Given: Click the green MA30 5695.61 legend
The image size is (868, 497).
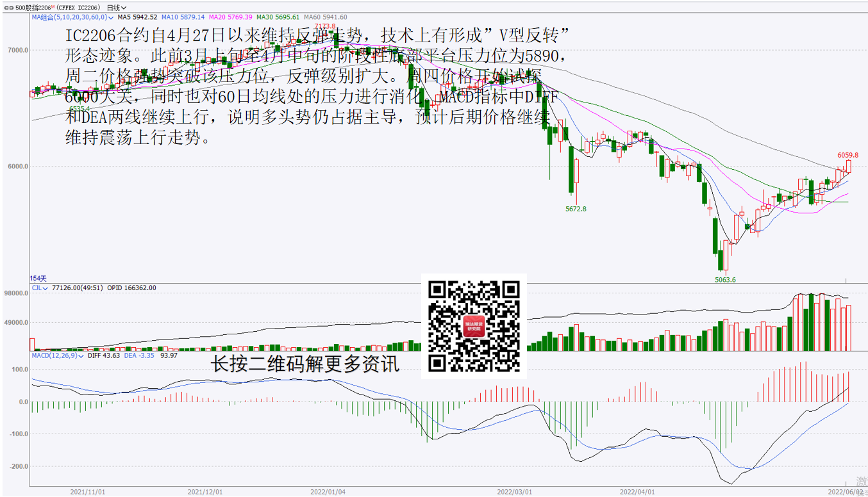Looking at the screenshot, I should point(279,17).
